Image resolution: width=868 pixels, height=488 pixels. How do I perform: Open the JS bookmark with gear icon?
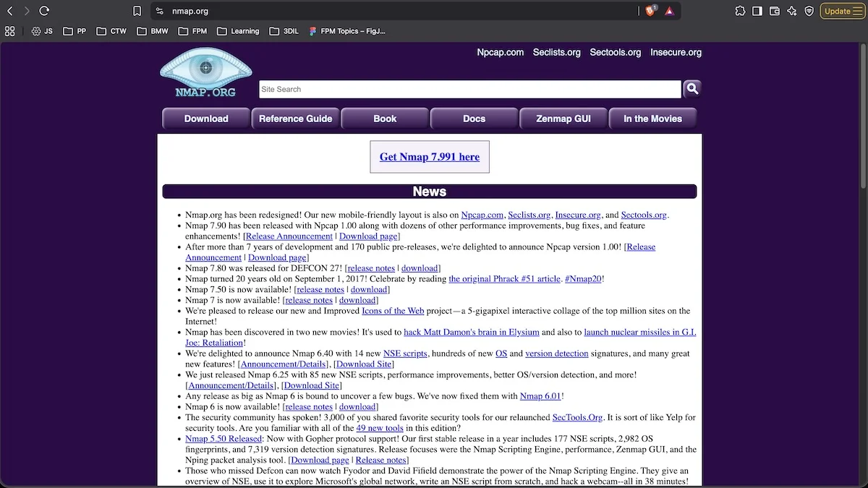click(42, 31)
